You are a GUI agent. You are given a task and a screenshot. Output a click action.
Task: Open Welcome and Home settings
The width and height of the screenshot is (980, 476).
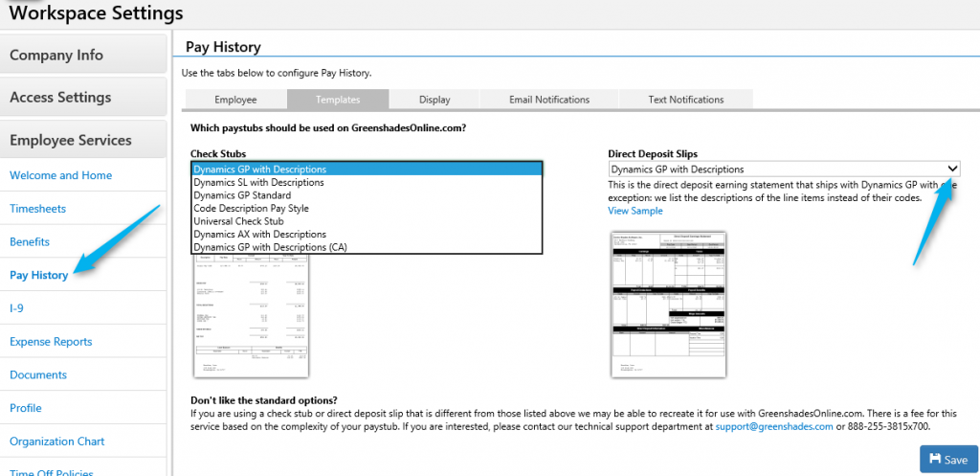tap(60, 175)
